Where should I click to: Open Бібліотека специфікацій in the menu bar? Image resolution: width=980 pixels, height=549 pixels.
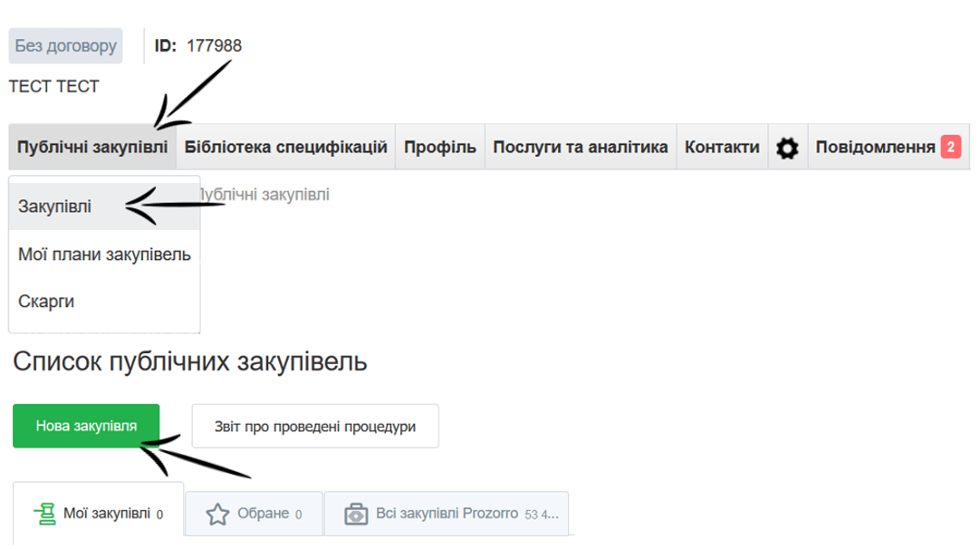click(286, 147)
